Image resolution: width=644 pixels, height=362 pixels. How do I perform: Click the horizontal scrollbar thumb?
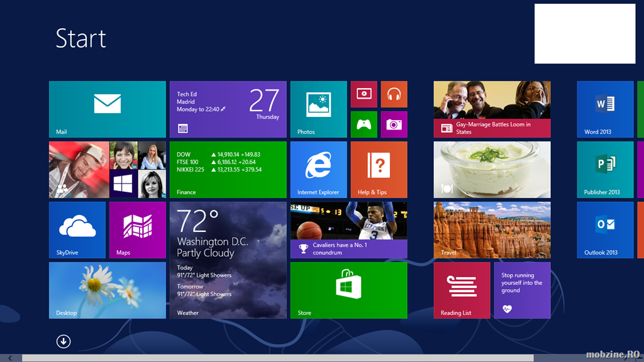[x=277, y=358]
